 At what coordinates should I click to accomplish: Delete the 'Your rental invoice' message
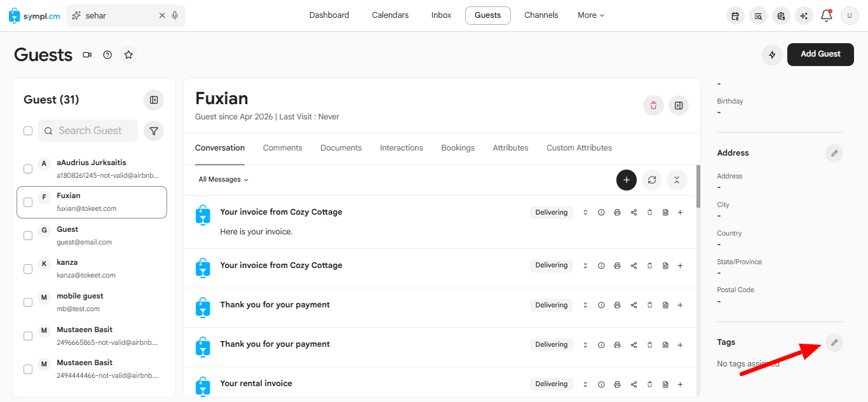(649, 384)
